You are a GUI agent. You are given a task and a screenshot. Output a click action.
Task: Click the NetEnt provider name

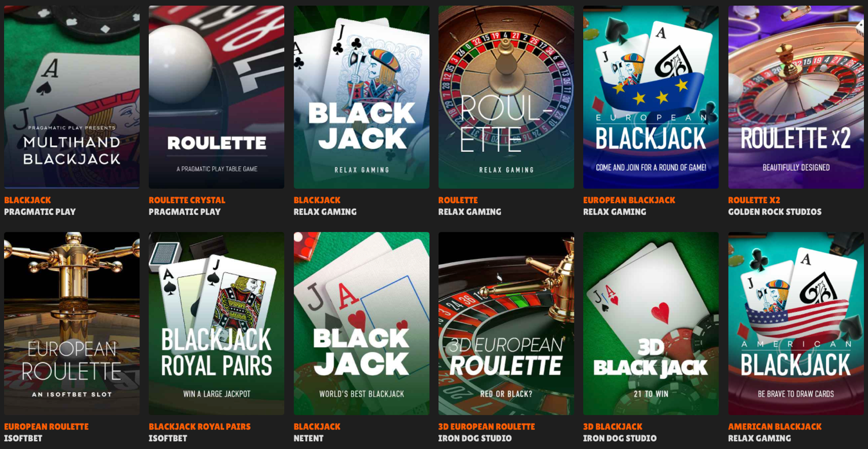[x=308, y=438]
